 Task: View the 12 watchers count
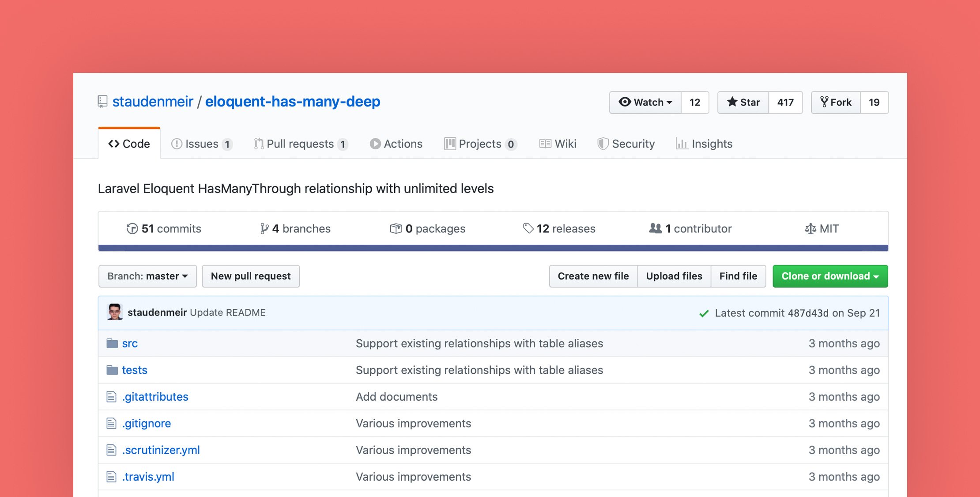click(x=695, y=102)
